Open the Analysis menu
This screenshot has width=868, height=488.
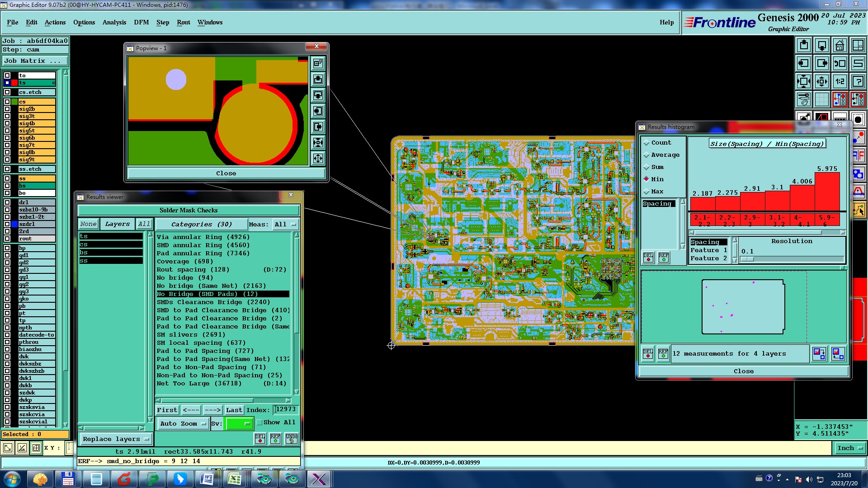[x=114, y=22]
